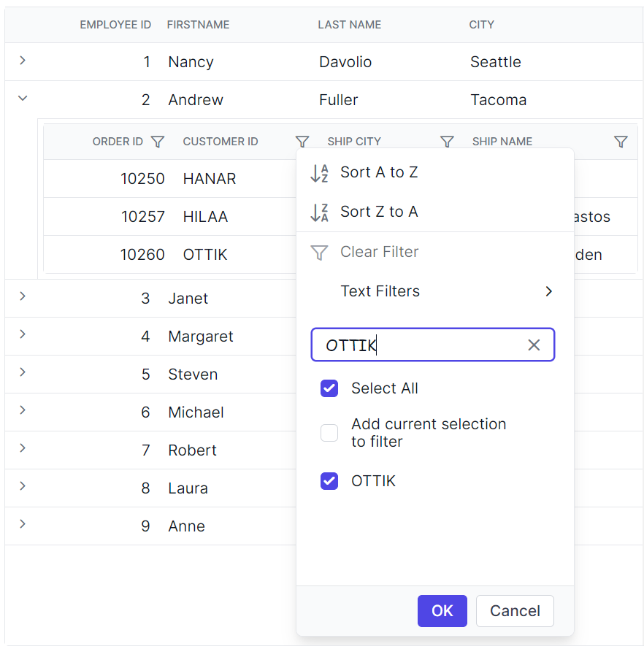This screenshot has width=644, height=649.
Task: Click the Ship Name column header
Action: point(502,142)
